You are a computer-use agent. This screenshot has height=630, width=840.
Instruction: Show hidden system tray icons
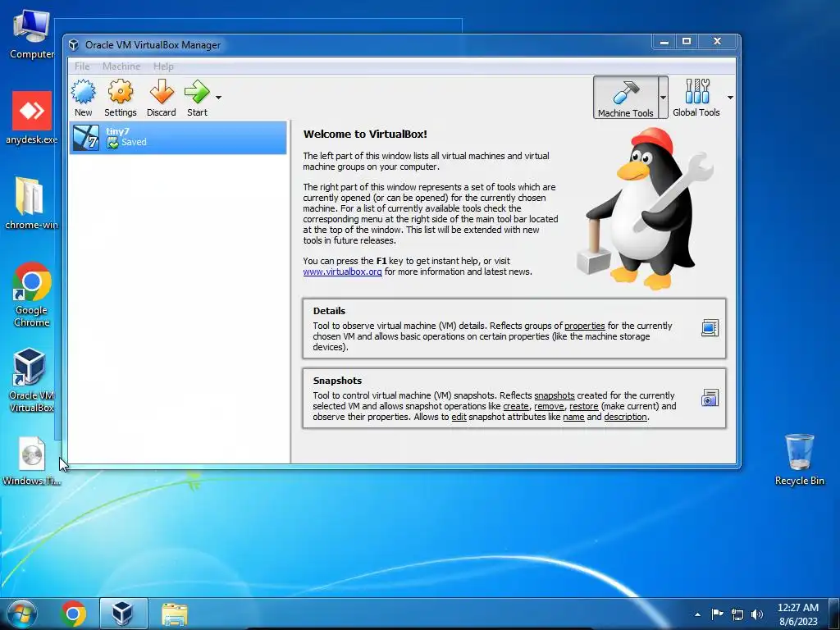coord(697,614)
